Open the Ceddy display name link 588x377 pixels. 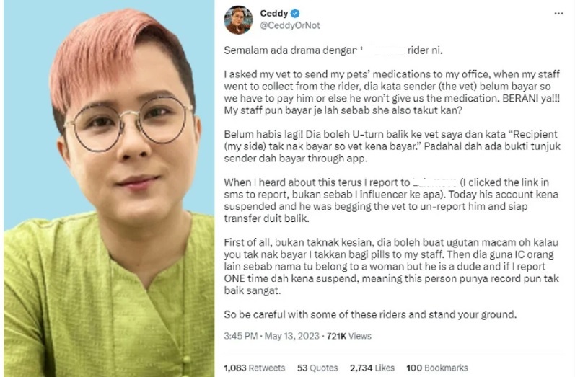click(273, 14)
